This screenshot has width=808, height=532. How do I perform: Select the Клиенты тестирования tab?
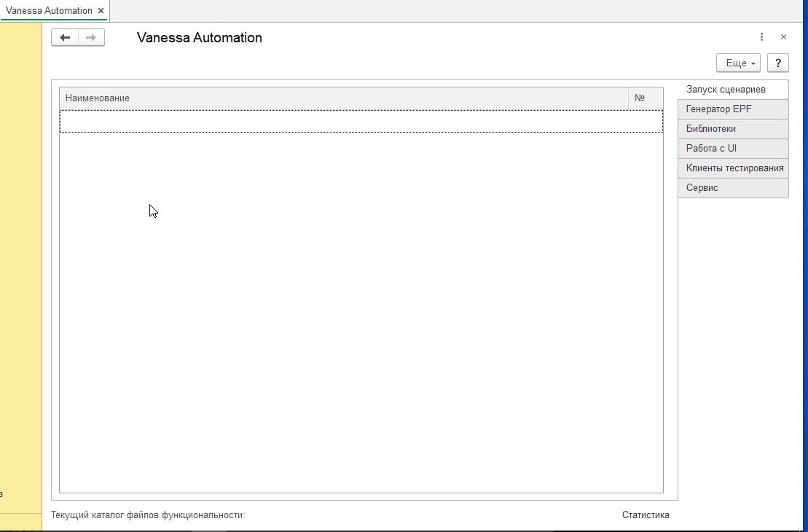[x=733, y=168]
